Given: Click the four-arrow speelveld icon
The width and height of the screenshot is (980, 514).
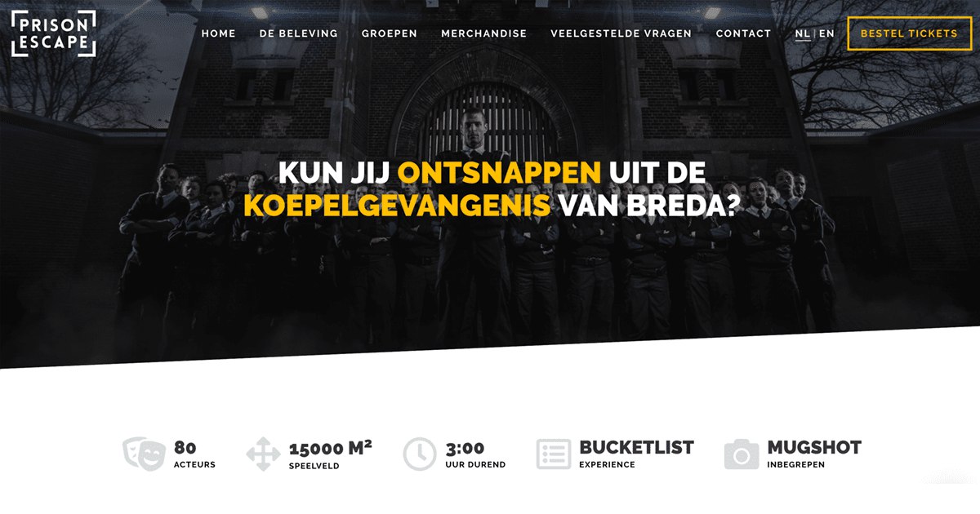Looking at the screenshot, I should [x=263, y=454].
